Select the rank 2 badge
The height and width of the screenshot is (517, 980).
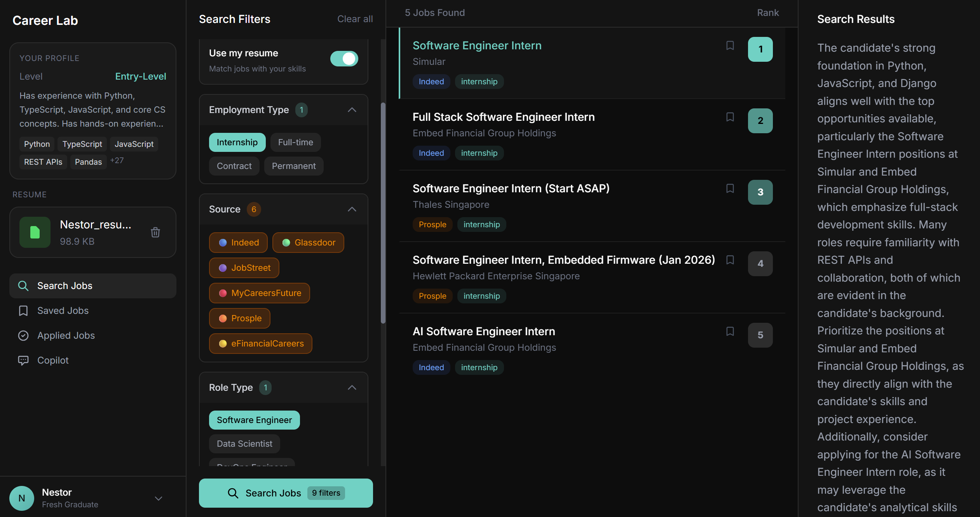(x=760, y=121)
